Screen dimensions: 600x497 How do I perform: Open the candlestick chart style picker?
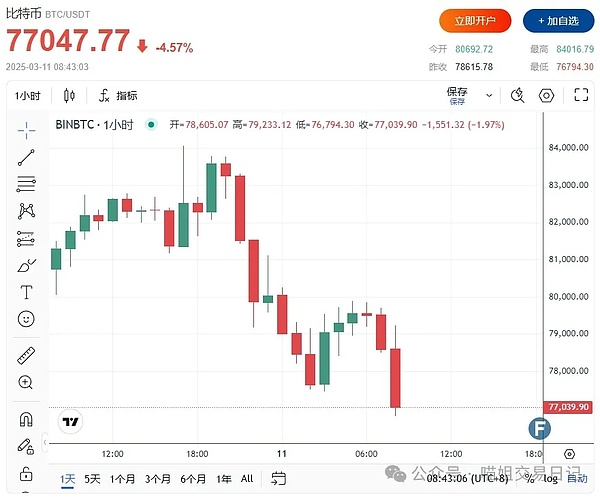point(69,96)
